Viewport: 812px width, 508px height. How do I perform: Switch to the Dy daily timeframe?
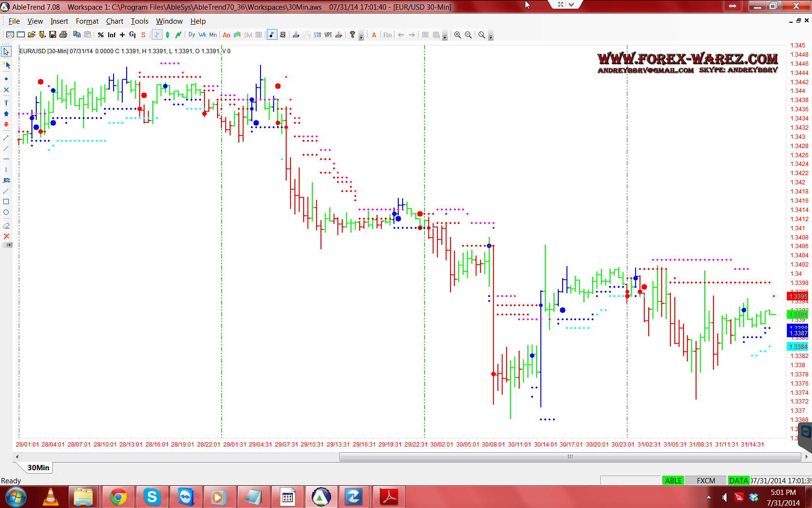click(192, 35)
